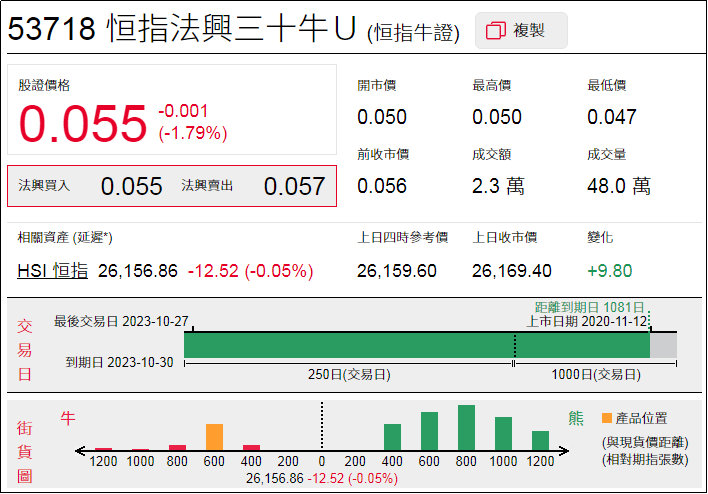Click the price change -0.001
708x494 pixels.
[183, 111]
